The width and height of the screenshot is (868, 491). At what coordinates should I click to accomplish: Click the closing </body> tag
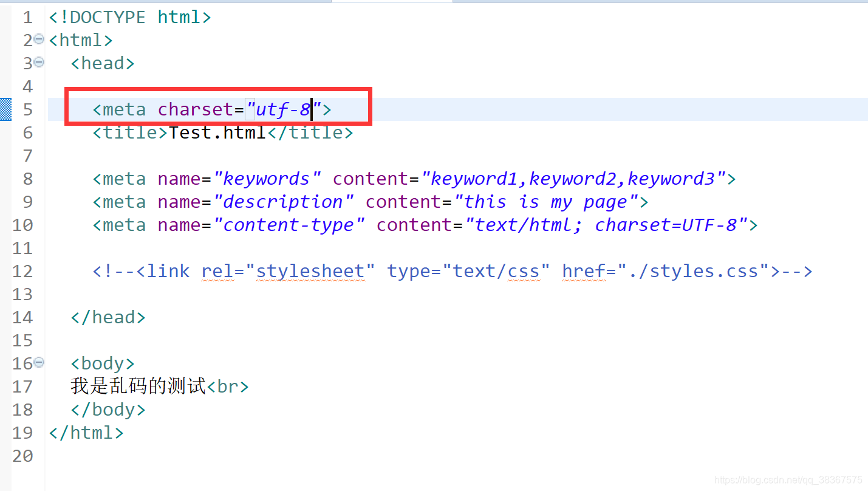tap(108, 410)
